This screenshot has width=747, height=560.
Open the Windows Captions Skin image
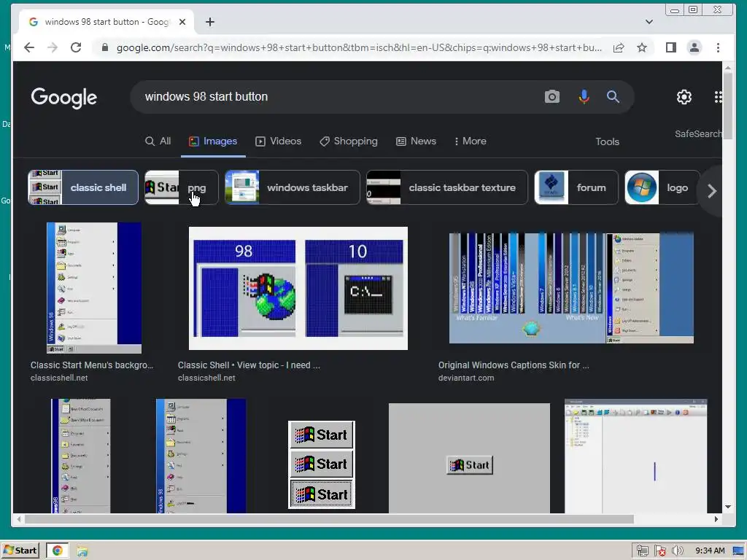tap(571, 288)
